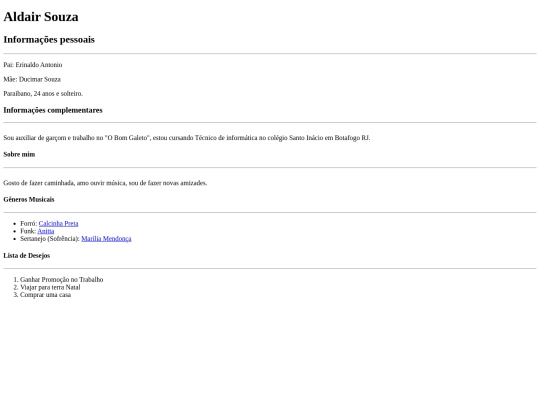Viewport: 540px width, 405px height.
Task: Open the Calcinha Preta link
Action: (59, 224)
